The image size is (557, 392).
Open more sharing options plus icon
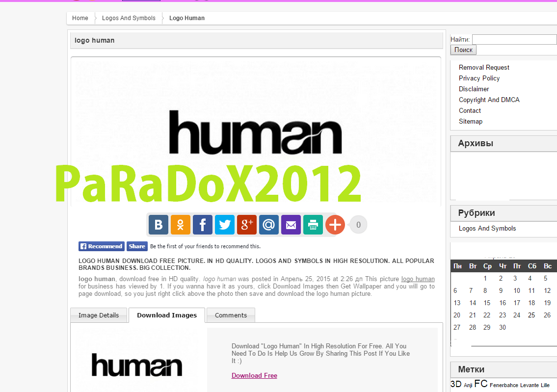coord(335,225)
